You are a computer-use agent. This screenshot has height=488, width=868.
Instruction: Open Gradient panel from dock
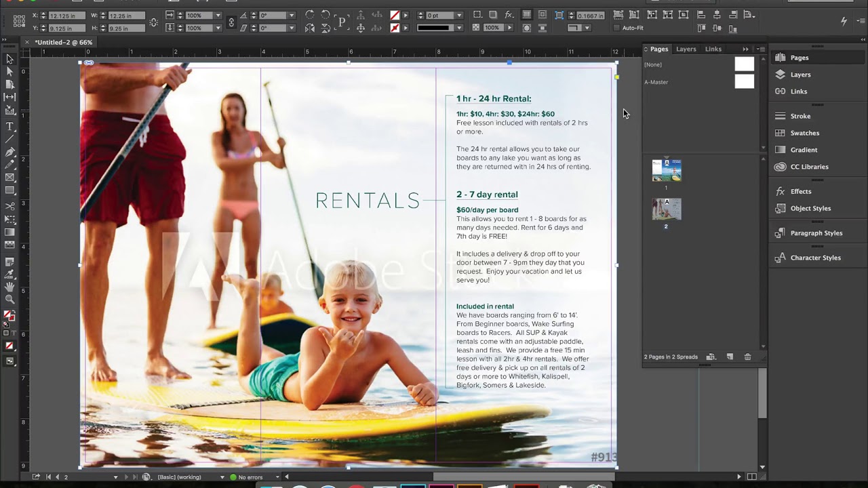point(804,150)
